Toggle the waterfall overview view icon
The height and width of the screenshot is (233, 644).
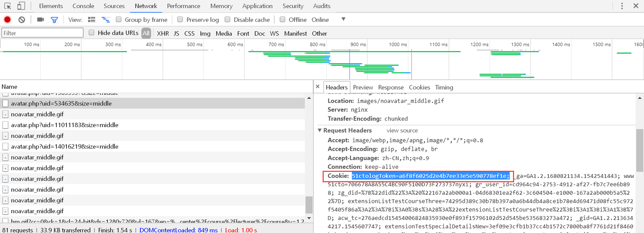[106, 20]
